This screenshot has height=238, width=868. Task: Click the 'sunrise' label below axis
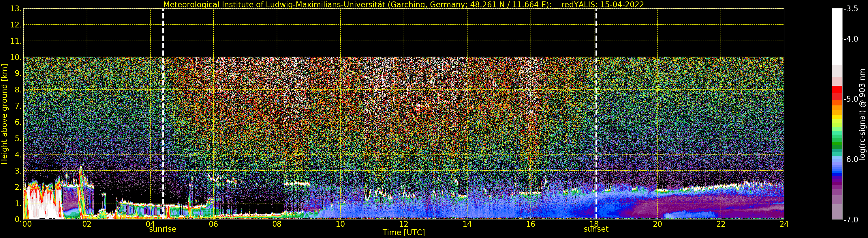click(x=163, y=229)
